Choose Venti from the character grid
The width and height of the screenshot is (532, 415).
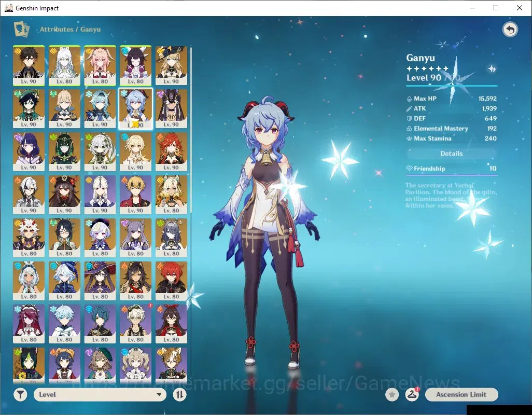(29, 108)
